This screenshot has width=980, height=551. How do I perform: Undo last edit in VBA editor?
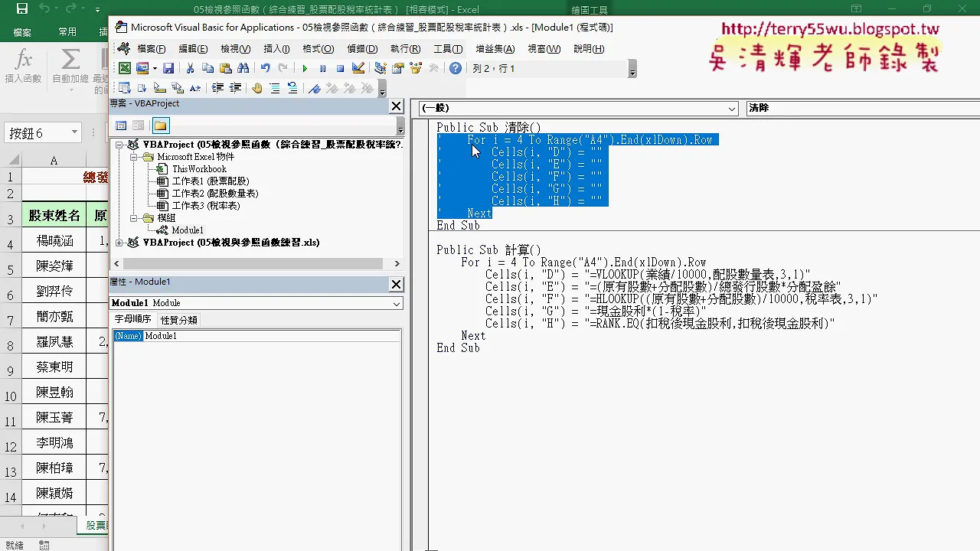tap(265, 68)
